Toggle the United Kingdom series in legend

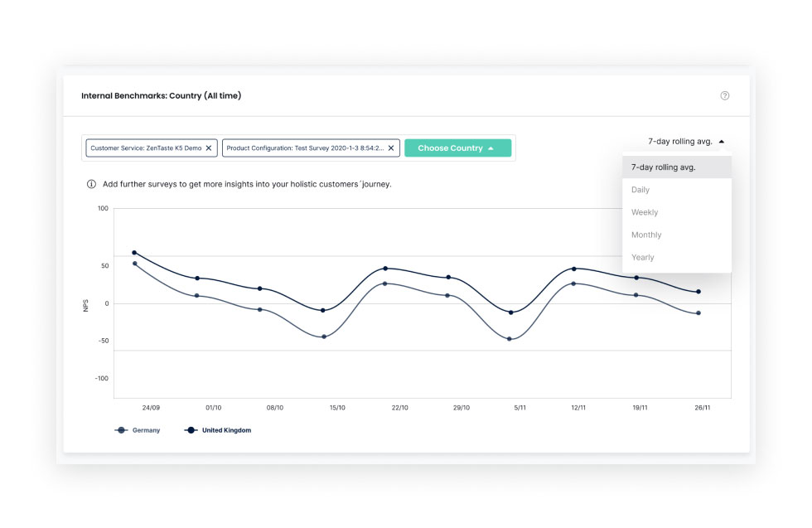pos(217,430)
